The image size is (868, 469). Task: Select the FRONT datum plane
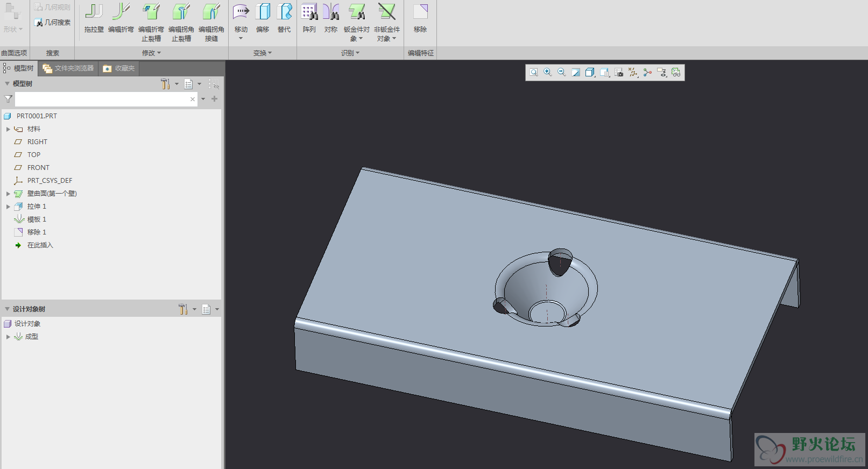click(x=38, y=168)
